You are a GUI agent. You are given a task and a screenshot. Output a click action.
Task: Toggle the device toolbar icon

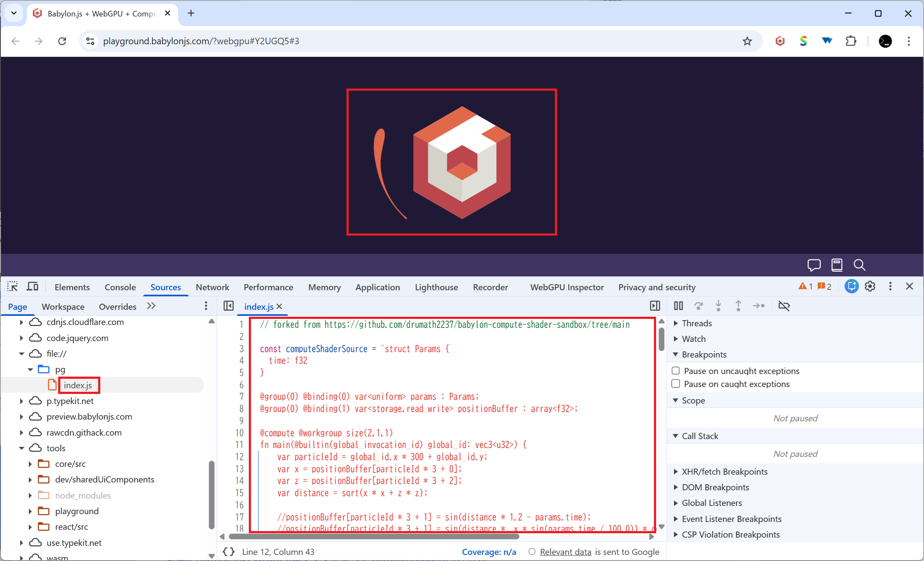(33, 287)
